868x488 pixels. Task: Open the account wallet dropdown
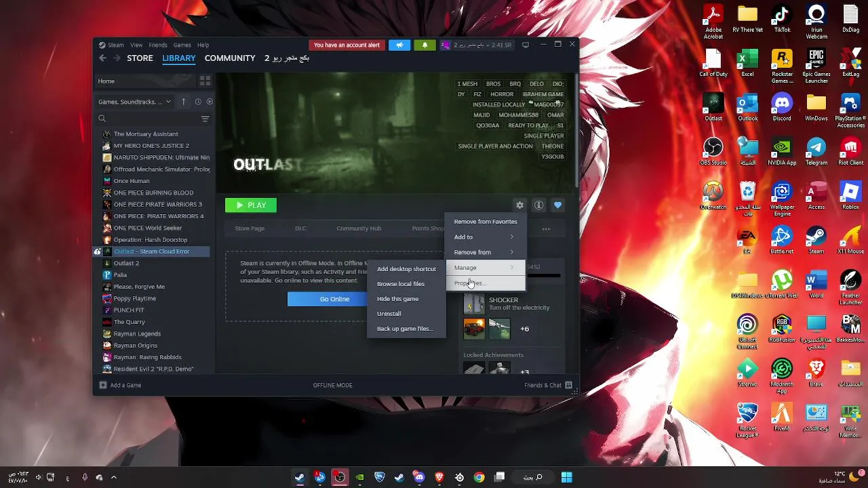point(476,45)
